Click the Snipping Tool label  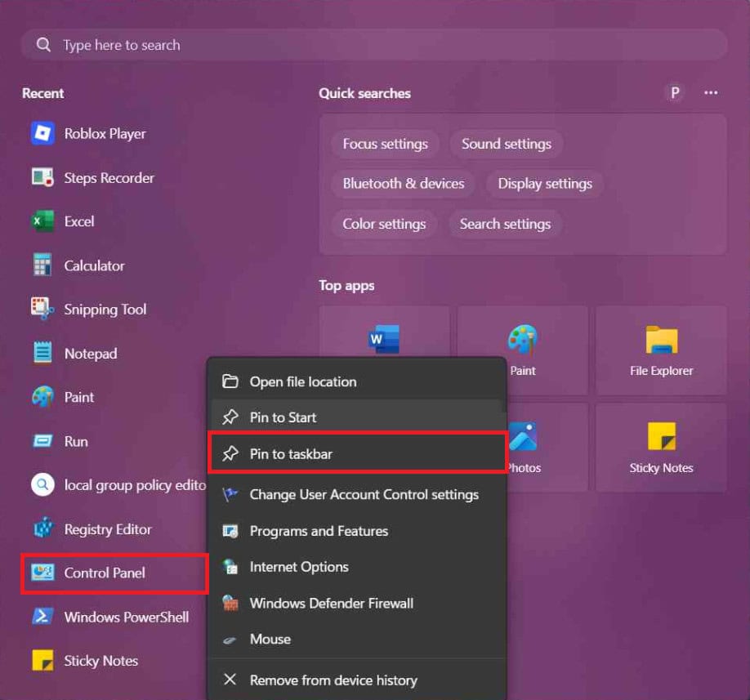[x=105, y=310]
